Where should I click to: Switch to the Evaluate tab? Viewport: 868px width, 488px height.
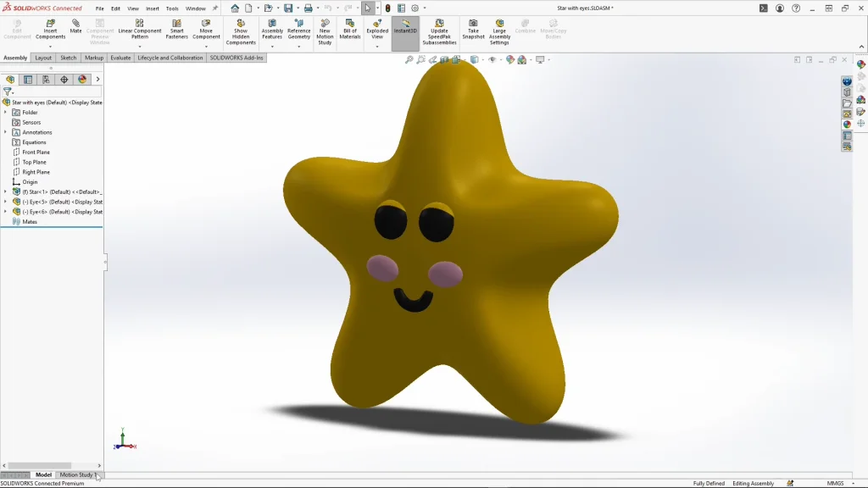pos(119,58)
